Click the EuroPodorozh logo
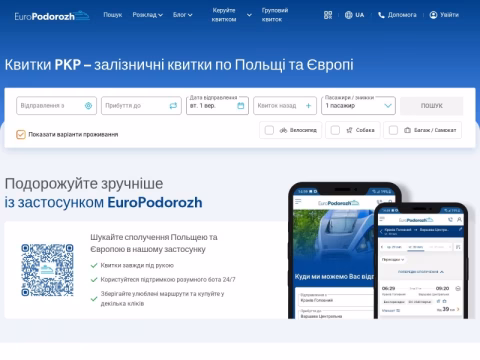The width and height of the screenshot is (480, 360). [52, 16]
